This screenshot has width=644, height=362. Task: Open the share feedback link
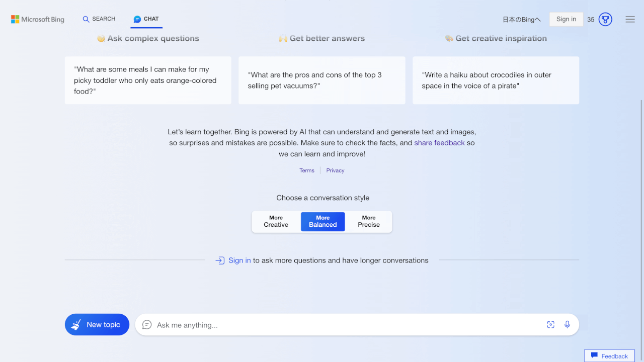439,143
